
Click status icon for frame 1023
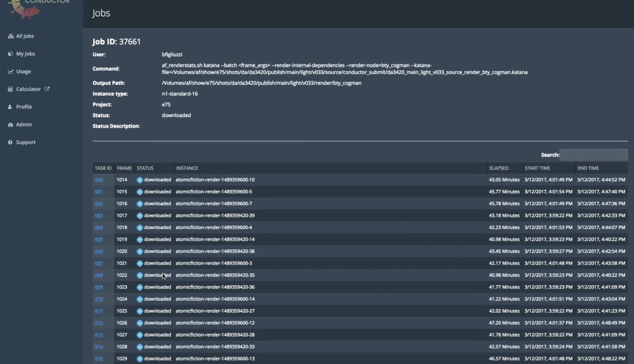tap(140, 287)
